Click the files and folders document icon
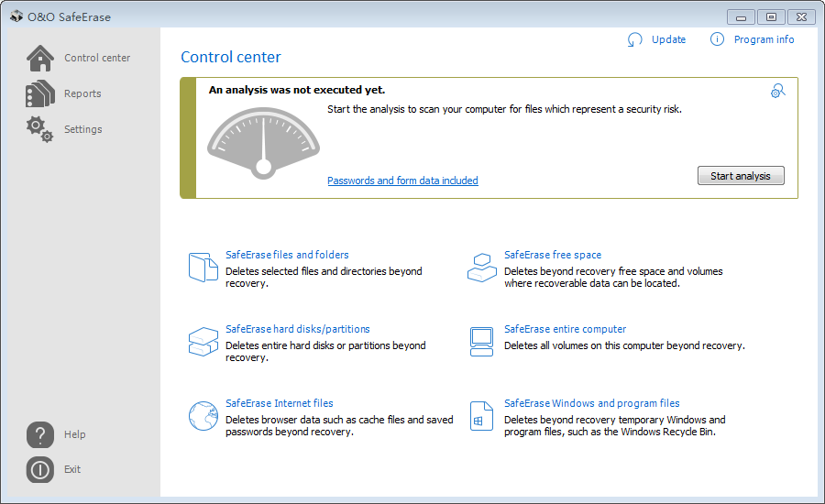Screen dimensions: 825x504 pyautogui.click(x=203, y=268)
